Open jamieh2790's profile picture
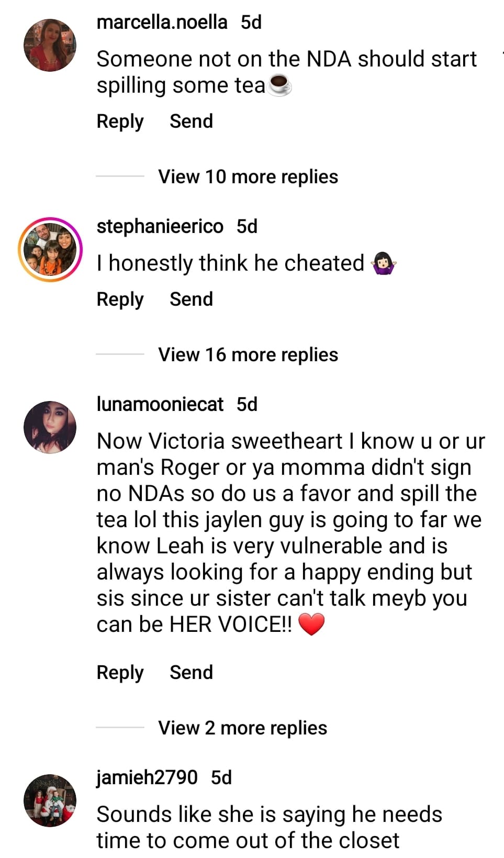The image size is (504, 858). (x=50, y=800)
